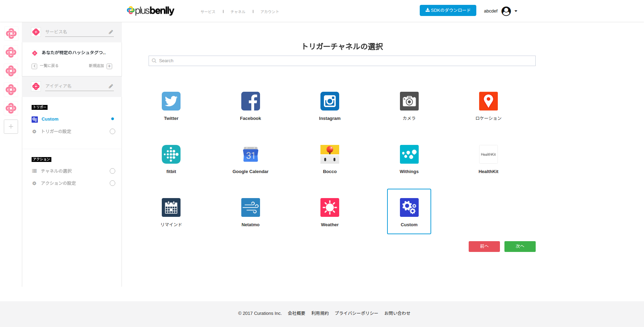This screenshot has width=644, height=327.
Task: Open the 会社概要 footer link
Action: click(296, 313)
